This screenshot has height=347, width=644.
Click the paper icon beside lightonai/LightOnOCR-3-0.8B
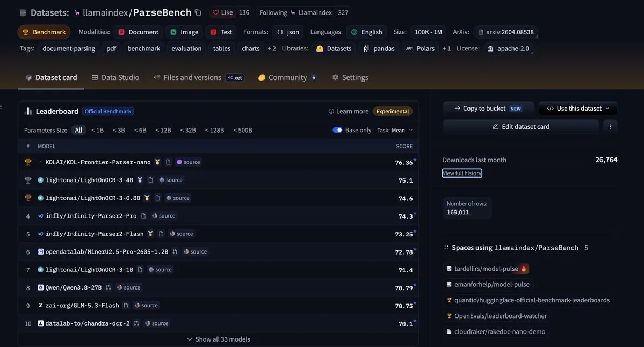[x=157, y=198]
